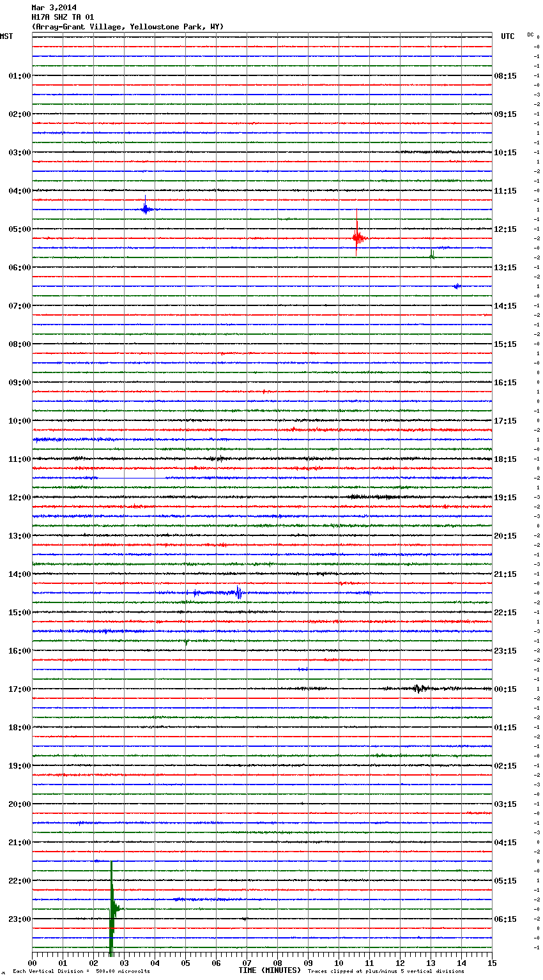Screen dimensions: 543x980
Task: Select the '02:00' MST time label
Action: pos(19,114)
